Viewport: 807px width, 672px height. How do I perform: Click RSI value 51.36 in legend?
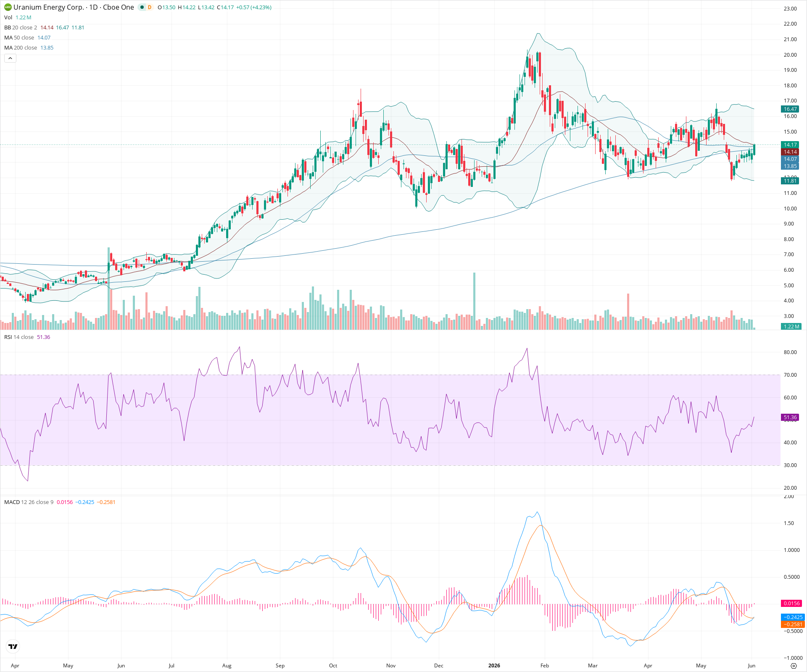click(44, 337)
